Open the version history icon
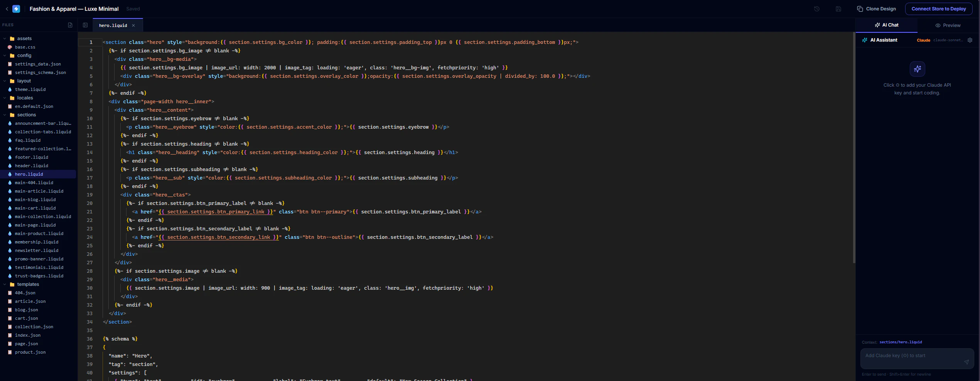 (x=816, y=9)
